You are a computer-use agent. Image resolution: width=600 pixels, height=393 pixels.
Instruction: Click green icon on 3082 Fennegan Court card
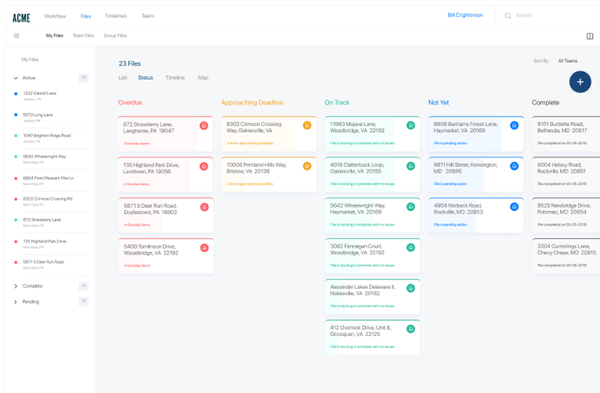[x=411, y=248]
